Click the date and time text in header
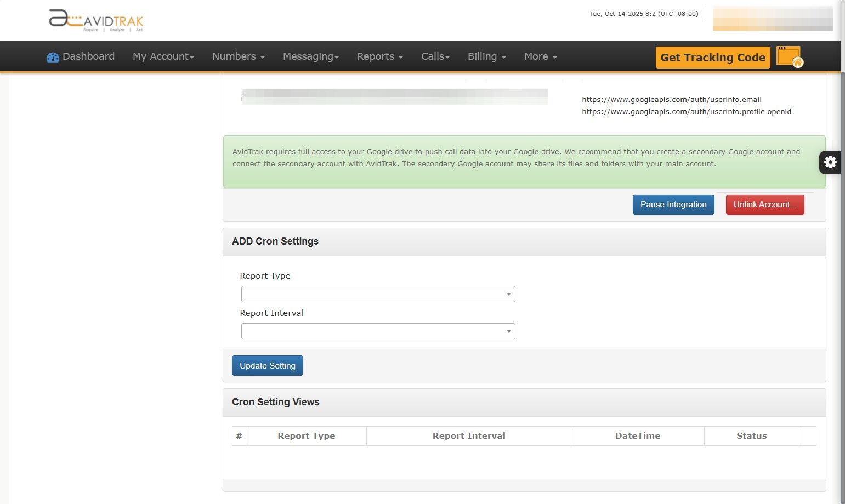 (x=644, y=14)
